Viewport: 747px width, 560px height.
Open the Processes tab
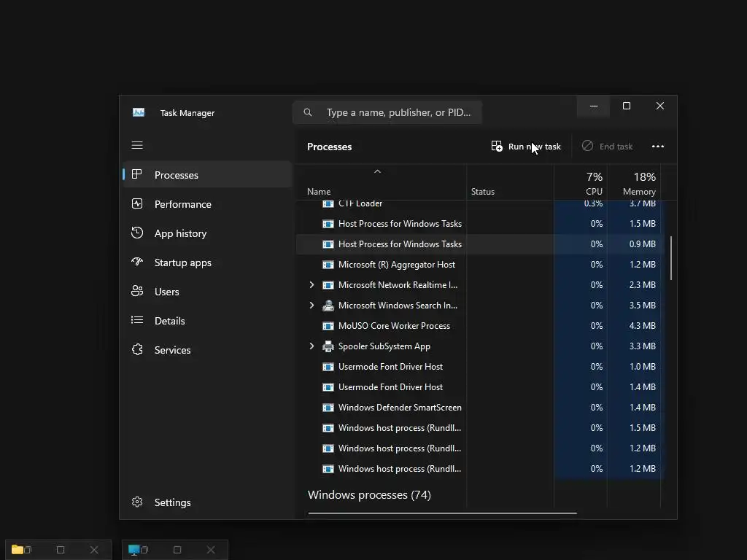click(207, 175)
